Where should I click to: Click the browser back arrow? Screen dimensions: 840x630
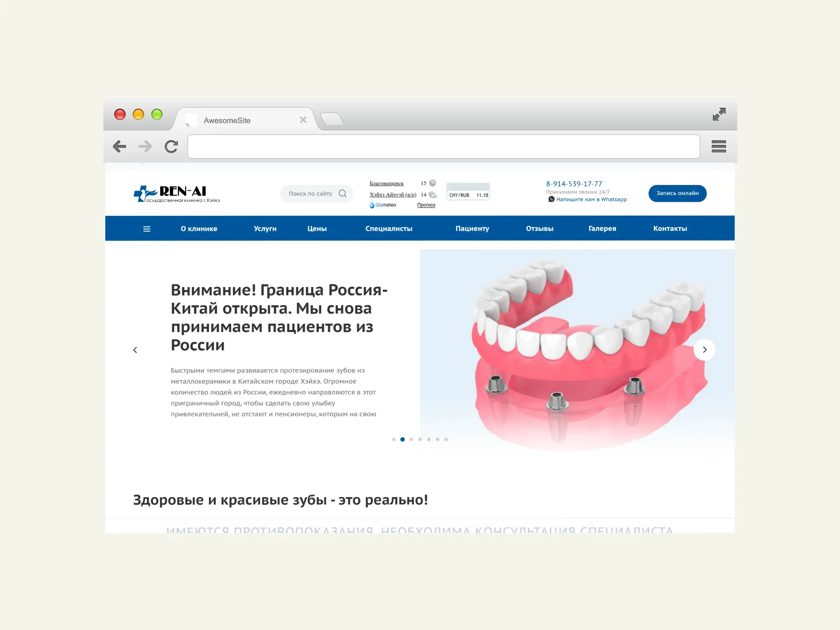coord(119,146)
